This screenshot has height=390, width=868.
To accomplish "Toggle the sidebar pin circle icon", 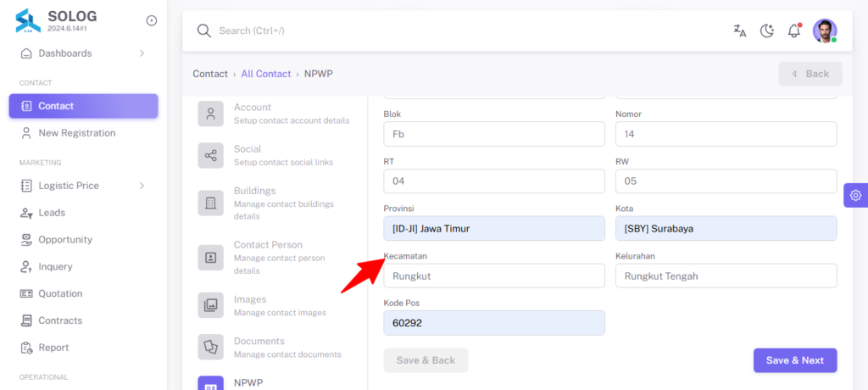I will [151, 20].
